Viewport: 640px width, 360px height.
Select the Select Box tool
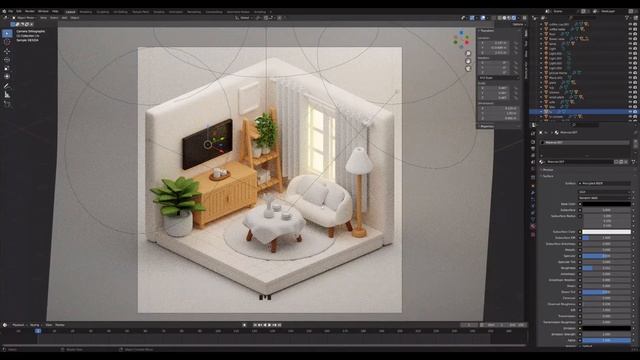(7, 33)
